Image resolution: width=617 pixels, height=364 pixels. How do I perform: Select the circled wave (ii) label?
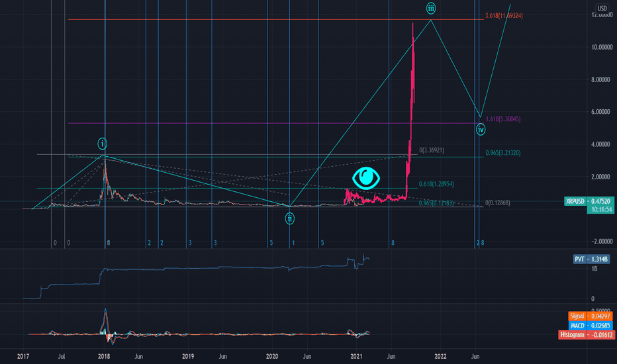[289, 218]
